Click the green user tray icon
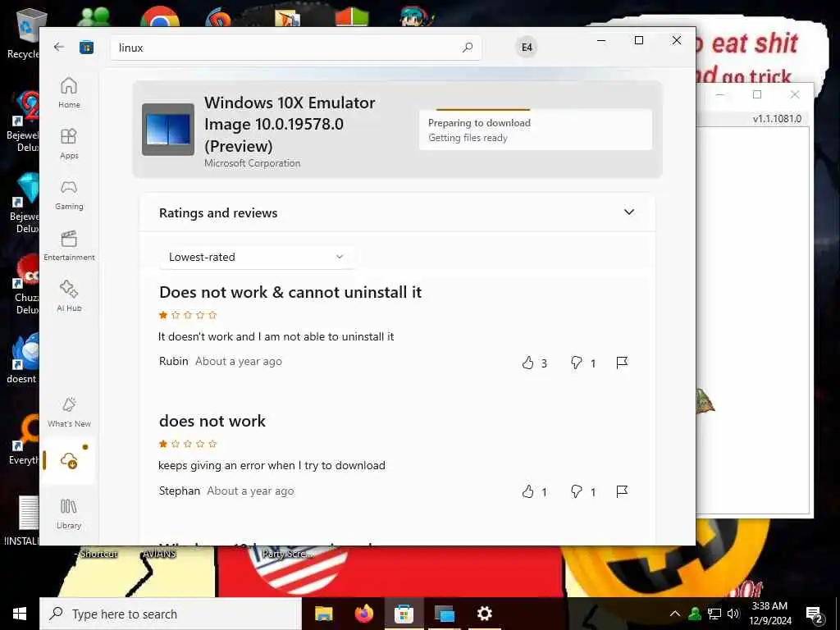Screen dimensions: 840x630 click(695, 614)
